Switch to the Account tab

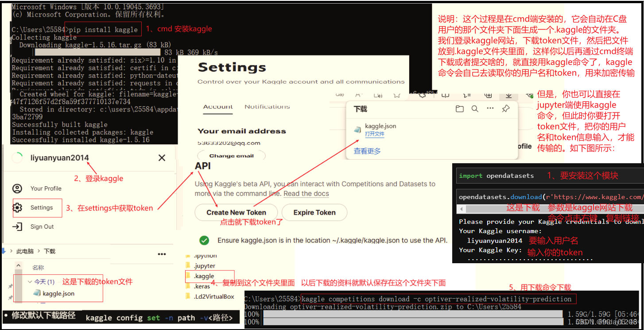[x=218, y=107]
